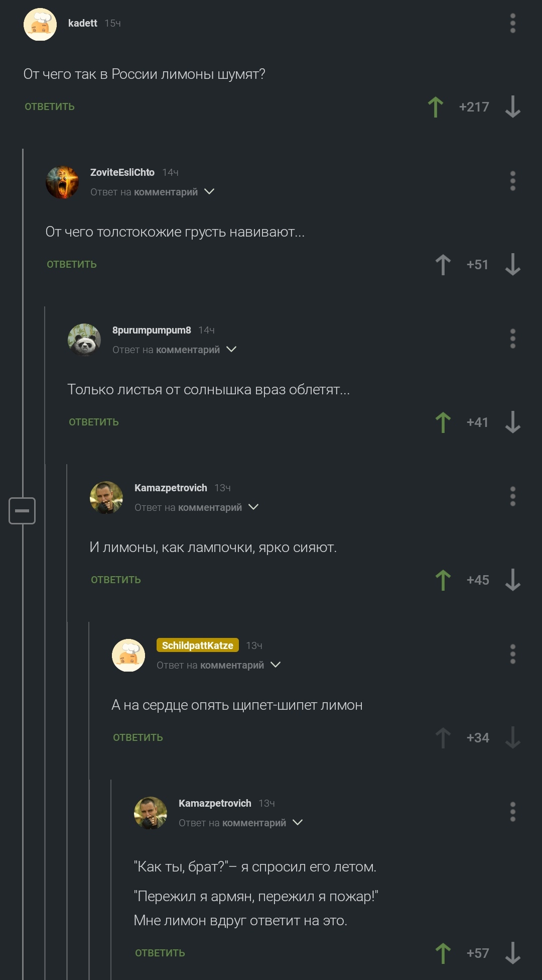Screen dimensions: 542x980
Task: Downvote SchildpattKatze's +34 comment
Action: [x=512, y=738]
